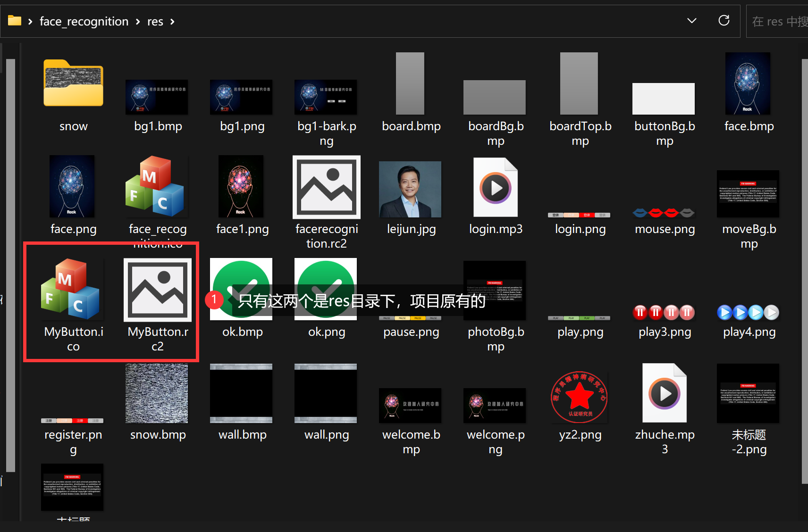Click the res breadcrumb segment
The image size is (808, 532).
[x=155, y=21]
